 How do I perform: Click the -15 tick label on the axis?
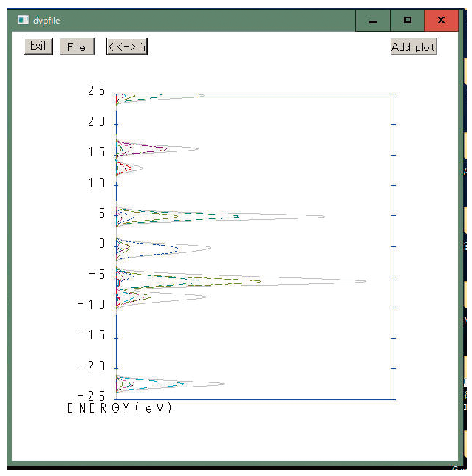pyautogui.click(x=92, y=336)
